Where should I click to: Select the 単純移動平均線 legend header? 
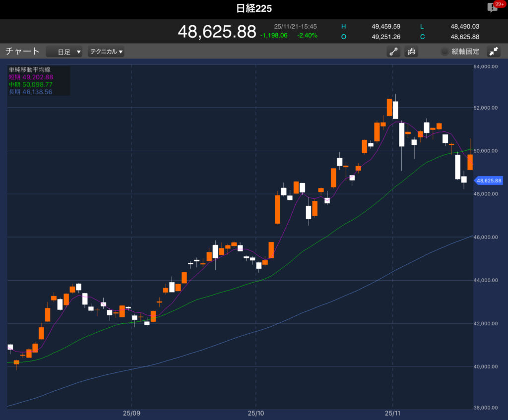pos(30,70)
